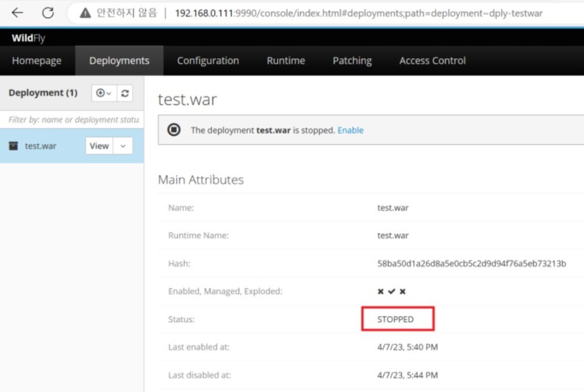This screenshot has width=584, height=392.
Task: Click the View button for test.war
Action: coord(99,146)
